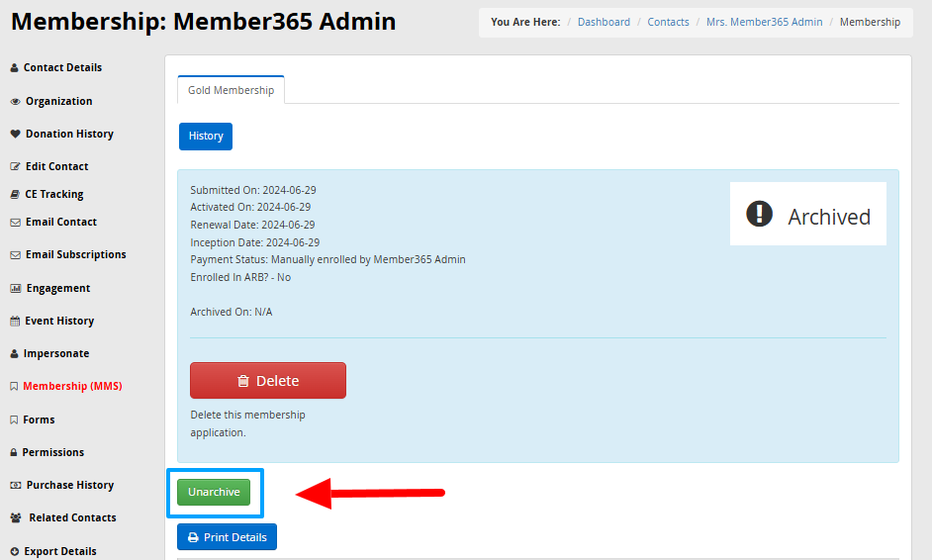932x560 pixels.
Task: Click the group icon beside Related Contacts
Action: coord(16,518)
